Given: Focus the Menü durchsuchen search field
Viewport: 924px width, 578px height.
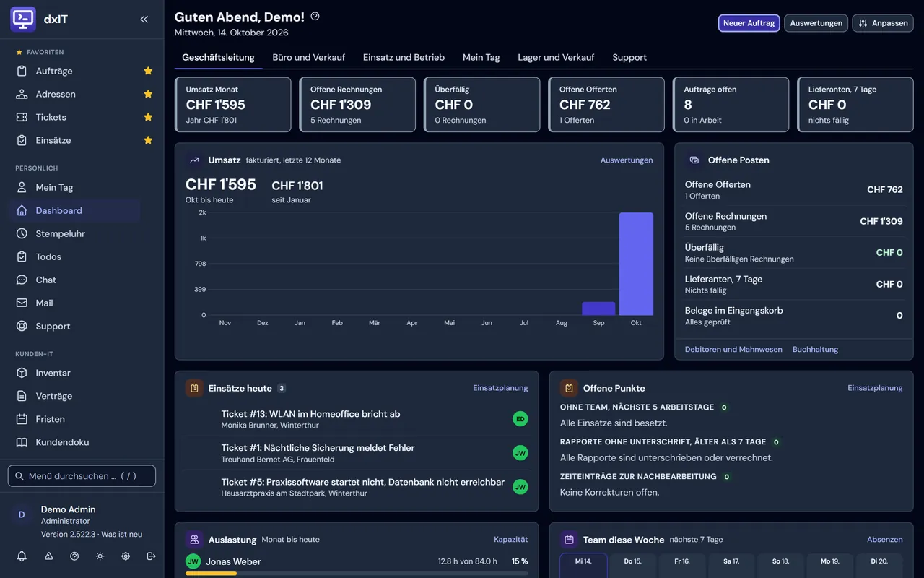Looking at the screenshot, I should point(82,476).
